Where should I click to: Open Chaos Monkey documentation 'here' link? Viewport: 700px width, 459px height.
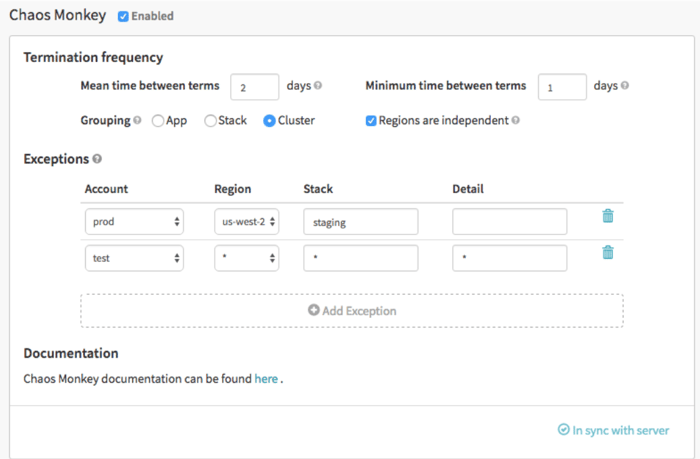click(266, 379)
